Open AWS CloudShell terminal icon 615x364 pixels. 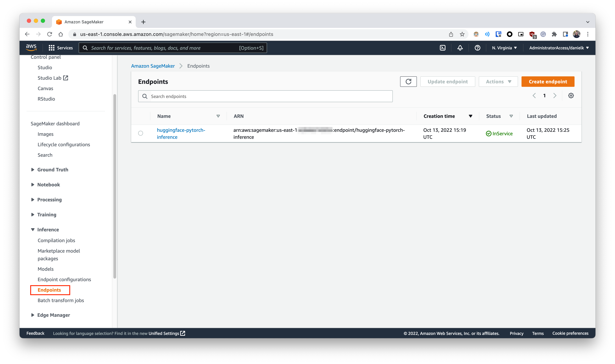442,48
